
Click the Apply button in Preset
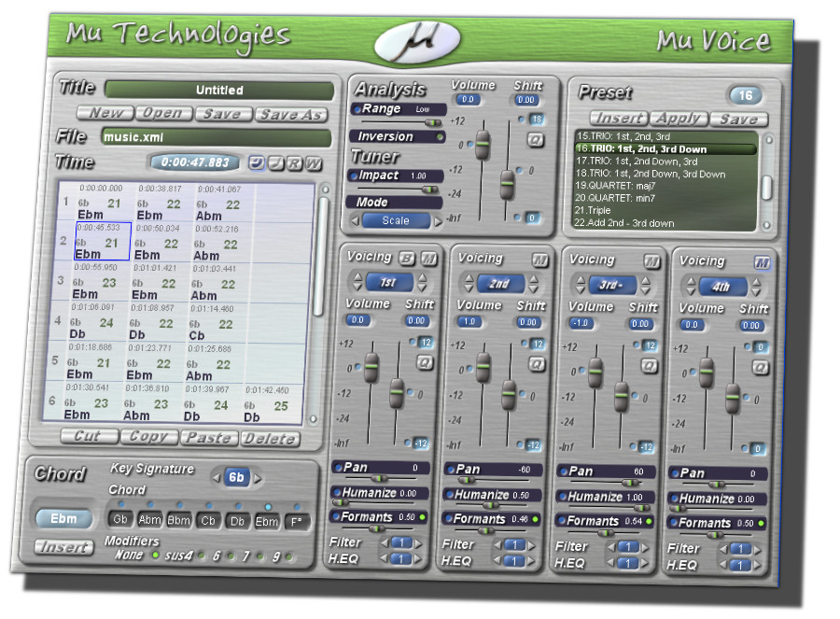679,118
